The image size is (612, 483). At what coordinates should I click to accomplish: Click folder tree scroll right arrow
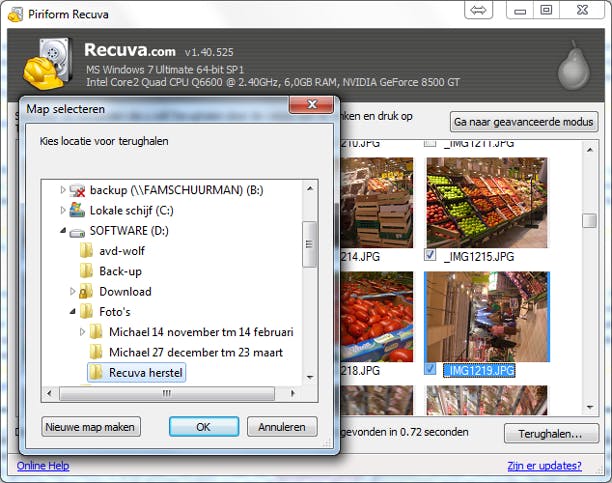pyautogui.click(x=293, y=393)
